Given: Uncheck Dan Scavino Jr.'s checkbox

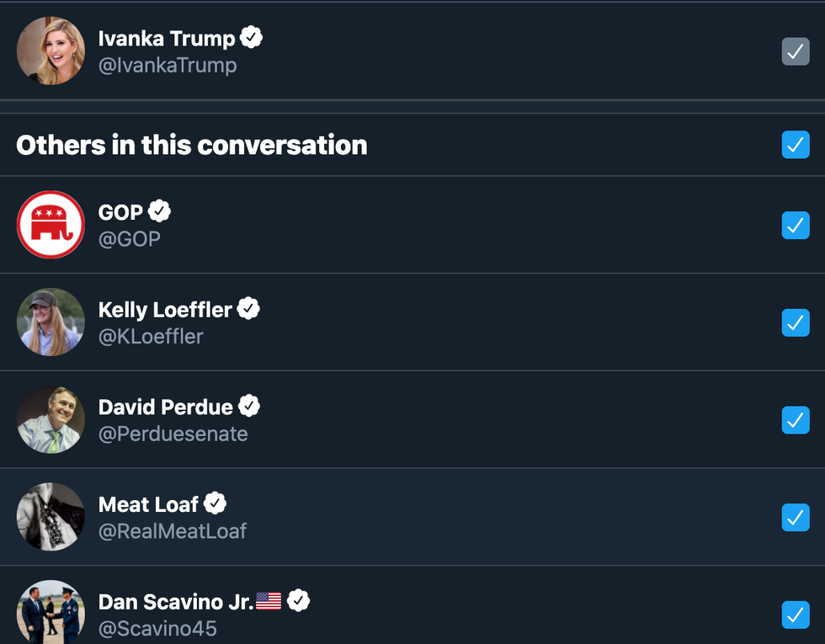Looking at the screenshot, I should tap(796, 615).
